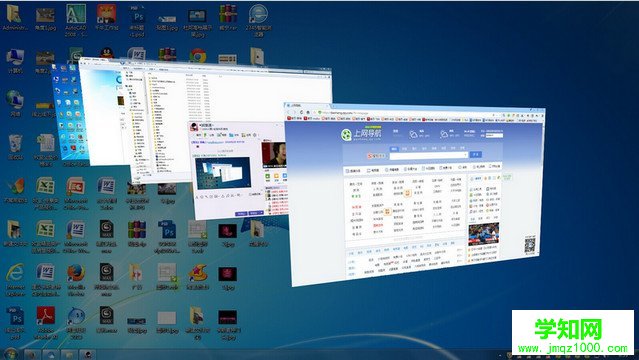Click the cloud icon button on the taskbar
The height and width of the screenshot is (360, 639).
(x=51, y=355)
